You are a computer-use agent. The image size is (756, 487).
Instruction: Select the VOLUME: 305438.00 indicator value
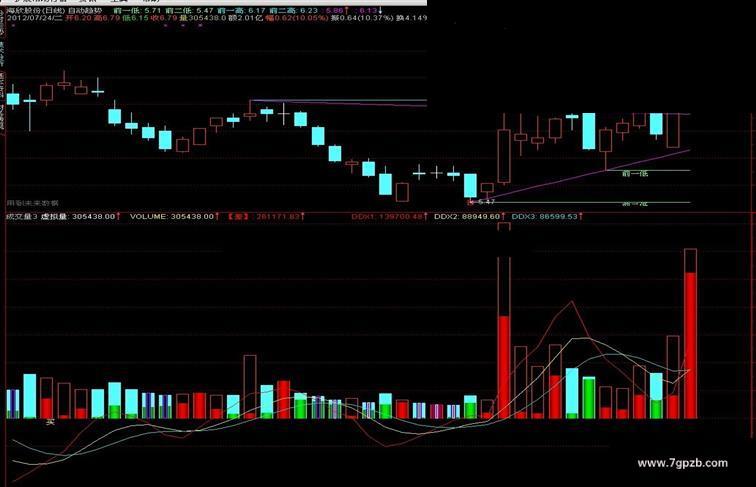click(x=172, y=216)
